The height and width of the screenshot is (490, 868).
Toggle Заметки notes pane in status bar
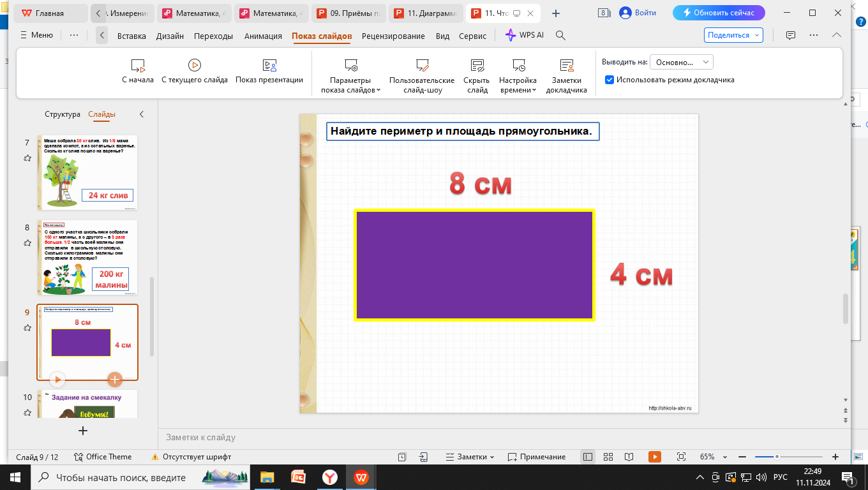coord(470,457)
